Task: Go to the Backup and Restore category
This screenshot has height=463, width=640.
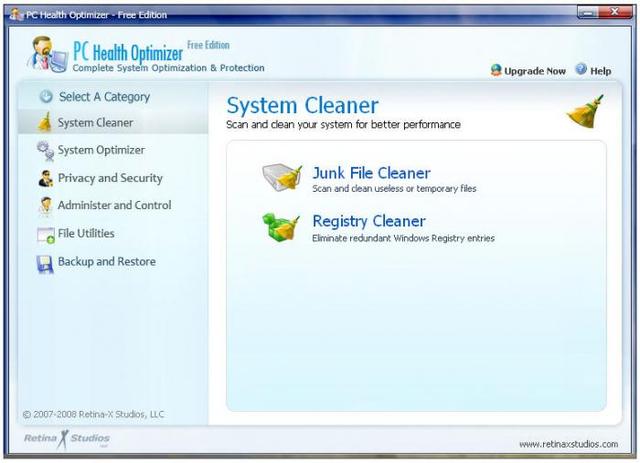Action: point(107,262)
